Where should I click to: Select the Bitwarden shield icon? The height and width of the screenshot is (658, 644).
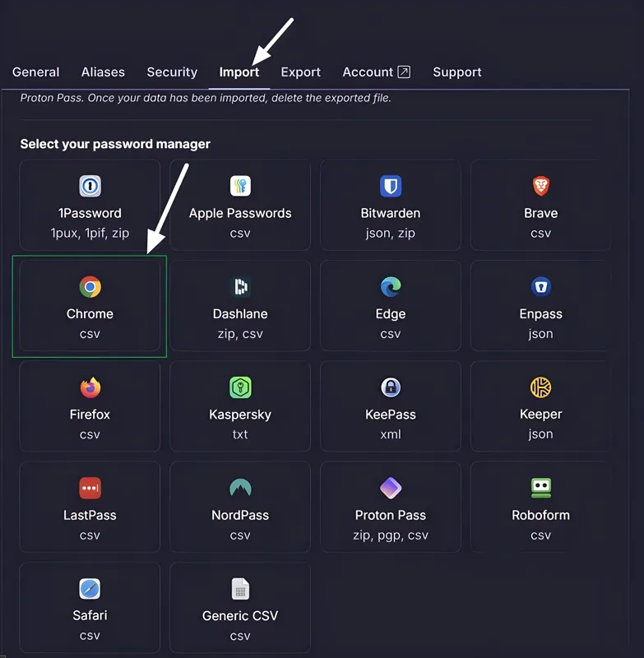[x=390, y=186]
